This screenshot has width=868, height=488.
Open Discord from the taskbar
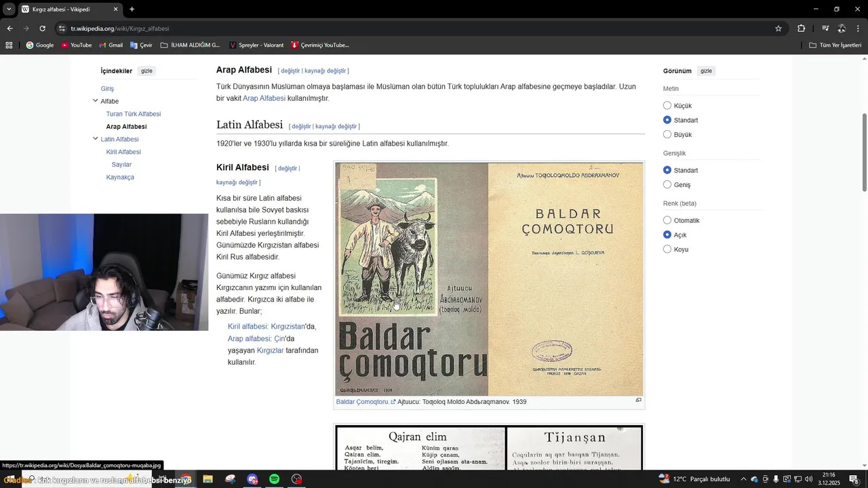pos(252,479)
